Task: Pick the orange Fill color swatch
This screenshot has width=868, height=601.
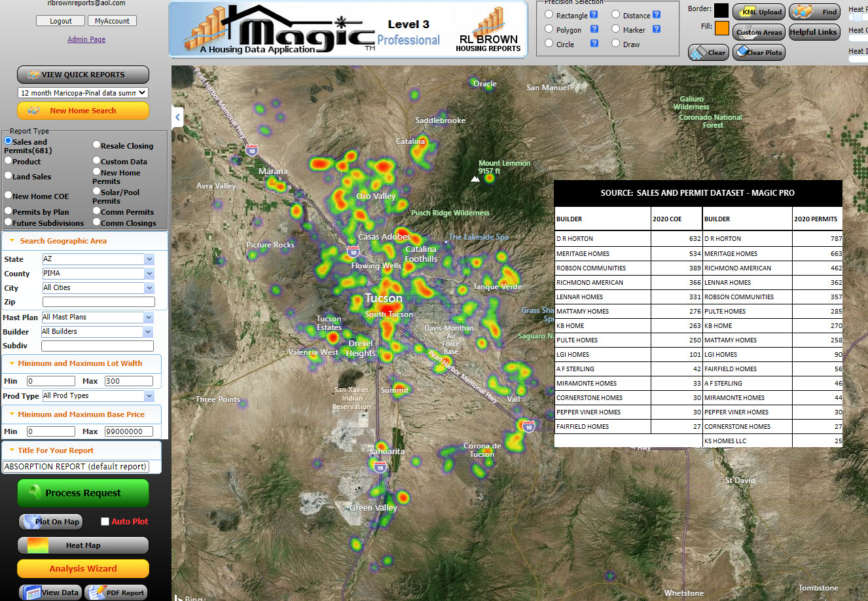Action: coord(721,28)
